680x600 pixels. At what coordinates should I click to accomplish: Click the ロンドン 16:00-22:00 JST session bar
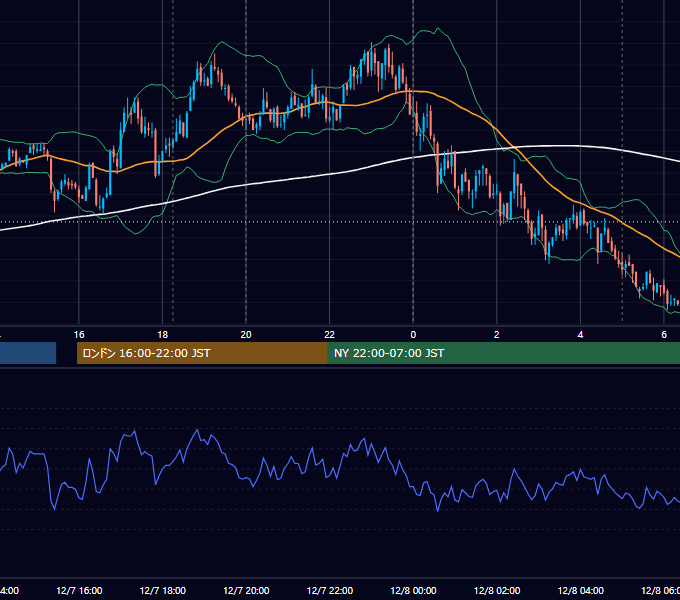(202, 353)
